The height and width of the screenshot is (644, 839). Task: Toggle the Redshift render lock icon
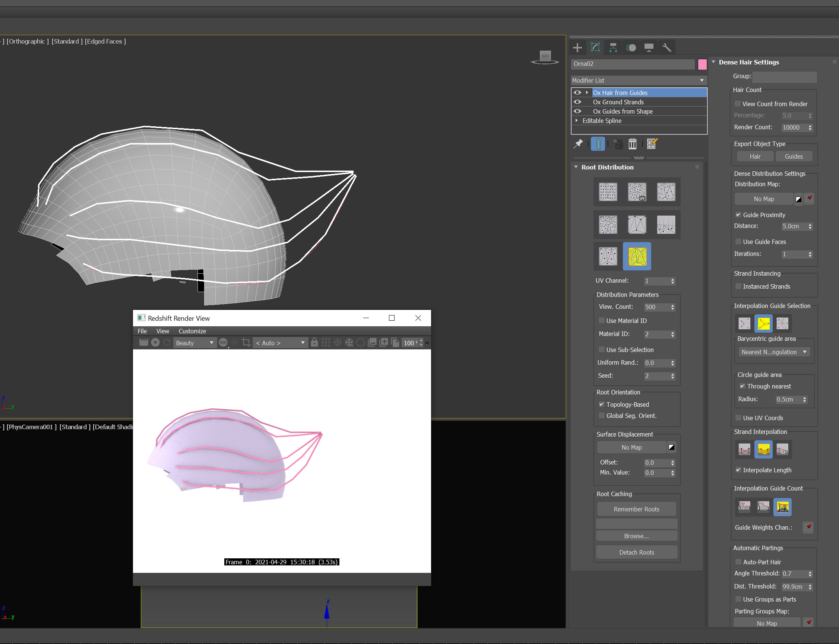[314, 342]
